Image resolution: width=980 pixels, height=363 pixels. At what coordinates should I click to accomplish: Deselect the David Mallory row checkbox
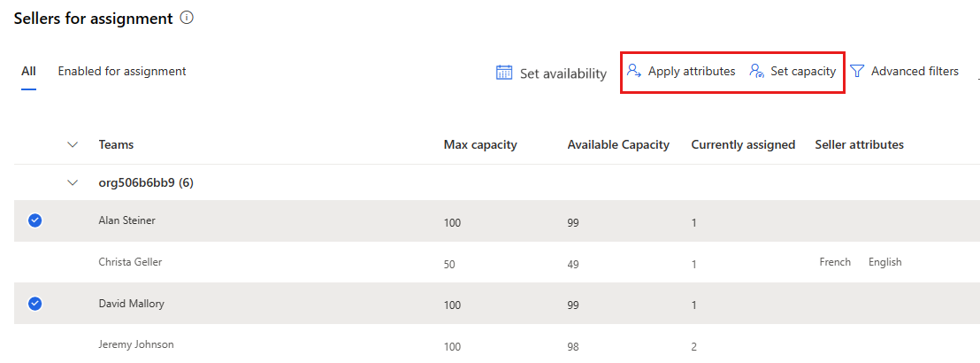click(35, 304)
